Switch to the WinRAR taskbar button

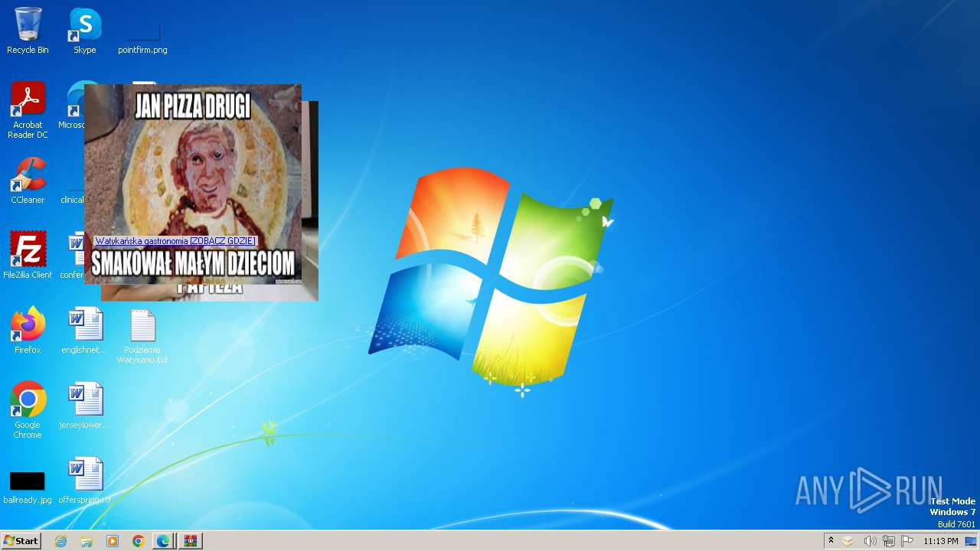point(191,541)
